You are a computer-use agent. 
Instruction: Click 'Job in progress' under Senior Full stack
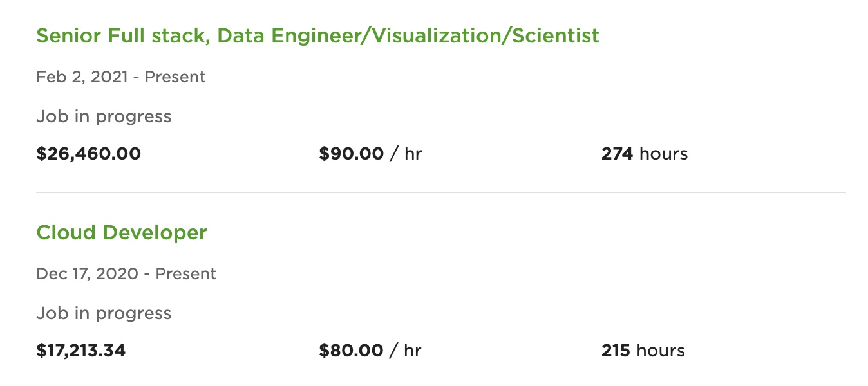104,117
